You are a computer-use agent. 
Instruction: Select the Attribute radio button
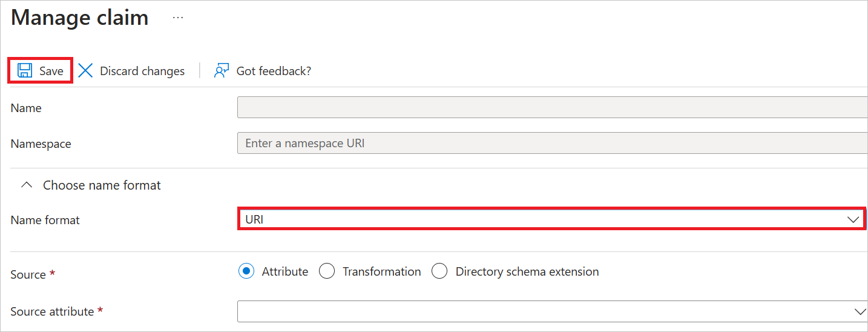coord(246,271)
